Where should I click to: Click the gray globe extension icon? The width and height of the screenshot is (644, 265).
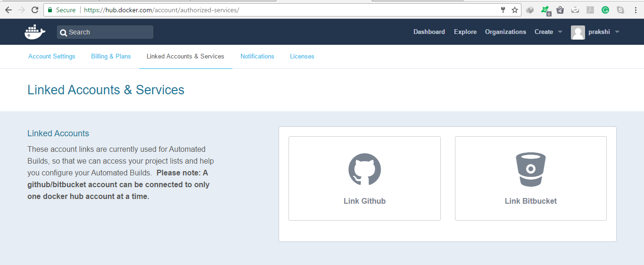pyautogui.click(x=530, y=10)
